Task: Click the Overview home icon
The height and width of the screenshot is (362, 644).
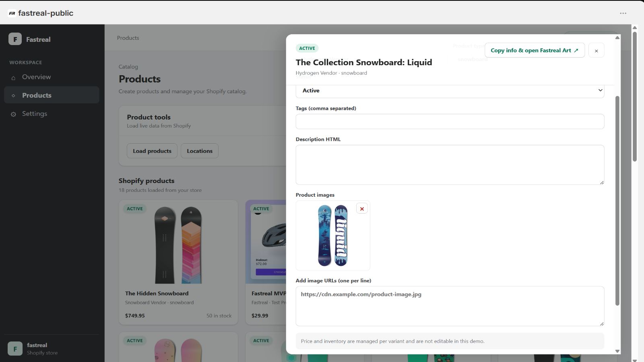Action: (13, 78)
